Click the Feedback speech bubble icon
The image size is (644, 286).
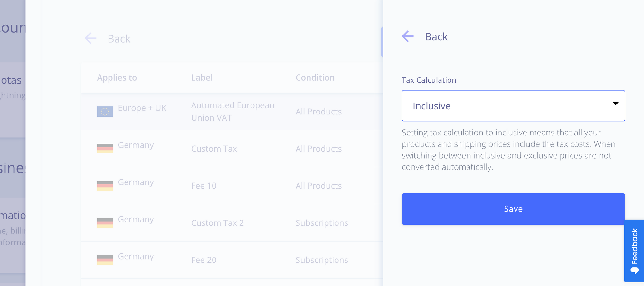pos(634,270)
